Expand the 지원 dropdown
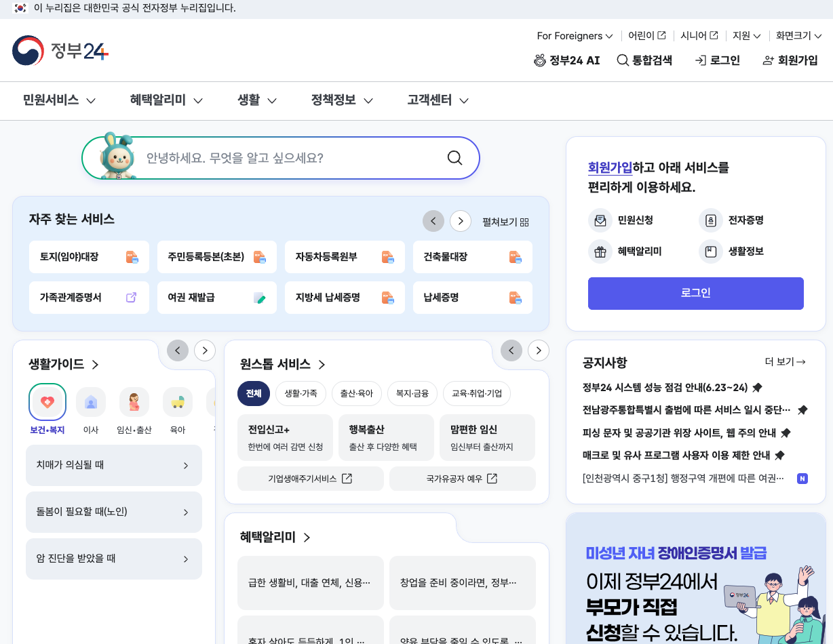Screen dimensions: 833x644 (746, 36)
